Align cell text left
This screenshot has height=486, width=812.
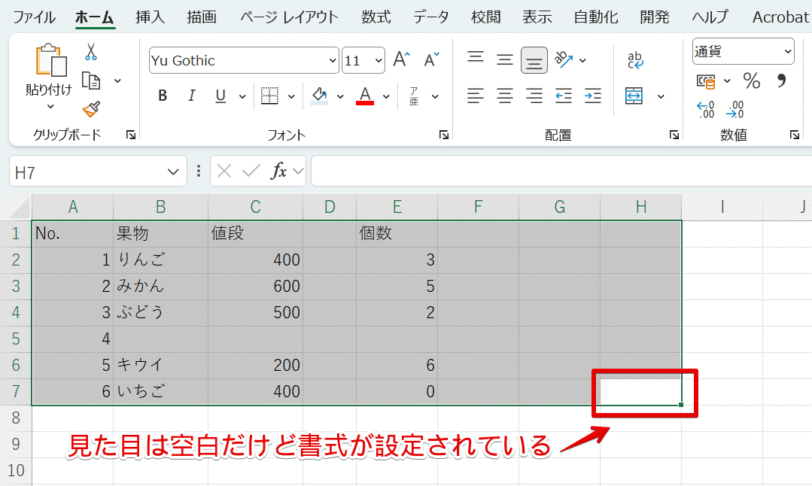point(475,96)
